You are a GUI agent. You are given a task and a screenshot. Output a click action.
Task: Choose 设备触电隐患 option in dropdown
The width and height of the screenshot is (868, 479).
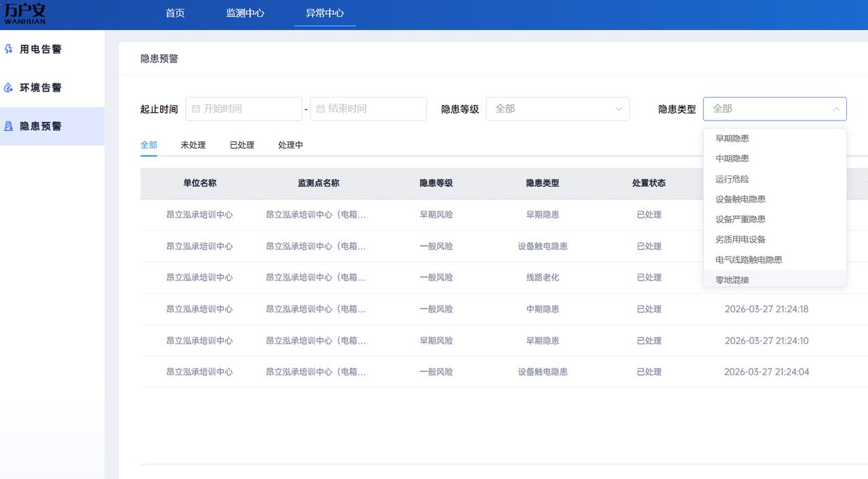741,199
